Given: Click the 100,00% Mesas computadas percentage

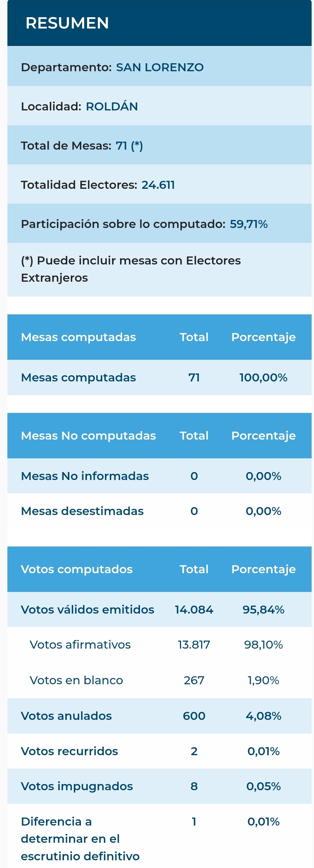Looking at the screenshot, I should point(263,377).
